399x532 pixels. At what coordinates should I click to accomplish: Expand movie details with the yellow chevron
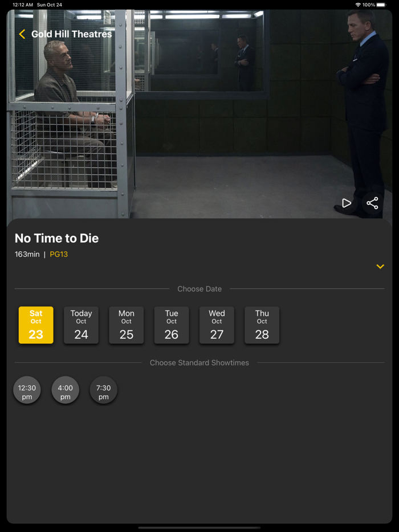[380, 267]
